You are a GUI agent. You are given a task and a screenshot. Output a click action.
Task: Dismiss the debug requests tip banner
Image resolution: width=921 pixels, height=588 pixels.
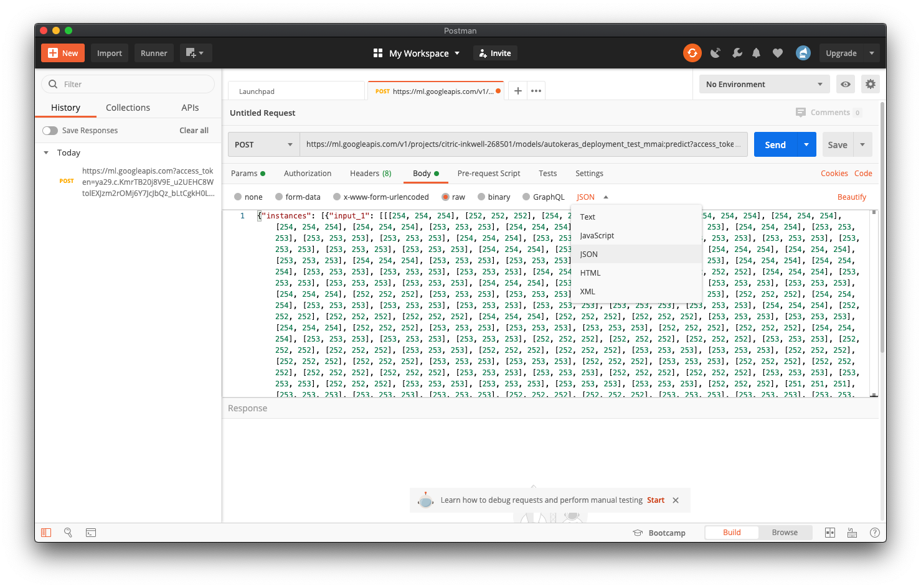coord(676,500)
